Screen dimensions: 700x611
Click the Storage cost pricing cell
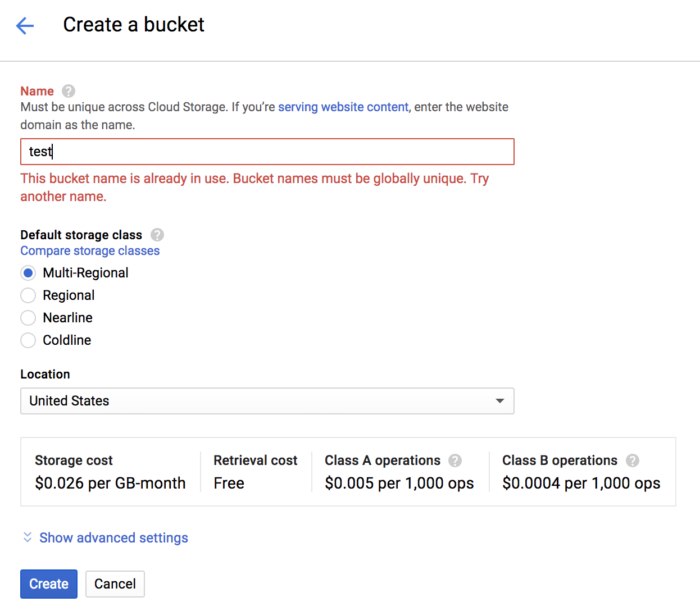click(x=110, y=472)
